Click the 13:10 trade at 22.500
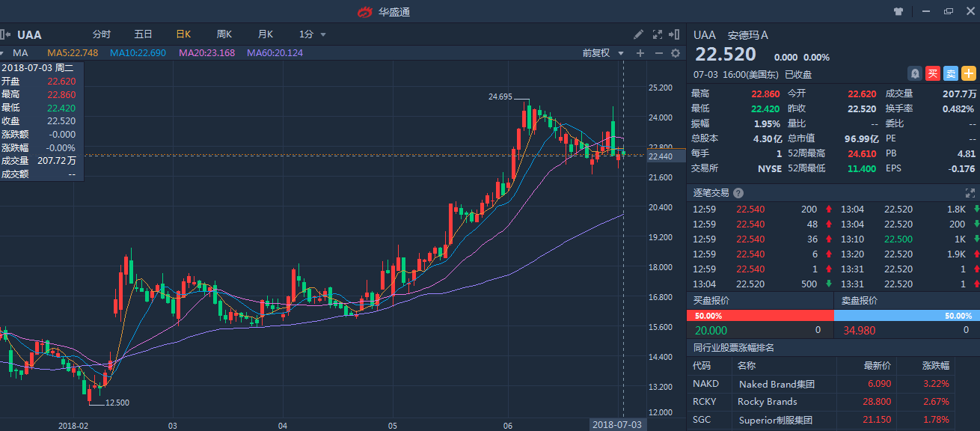Screen dimensions: 980x431 (x=907, y=239)
